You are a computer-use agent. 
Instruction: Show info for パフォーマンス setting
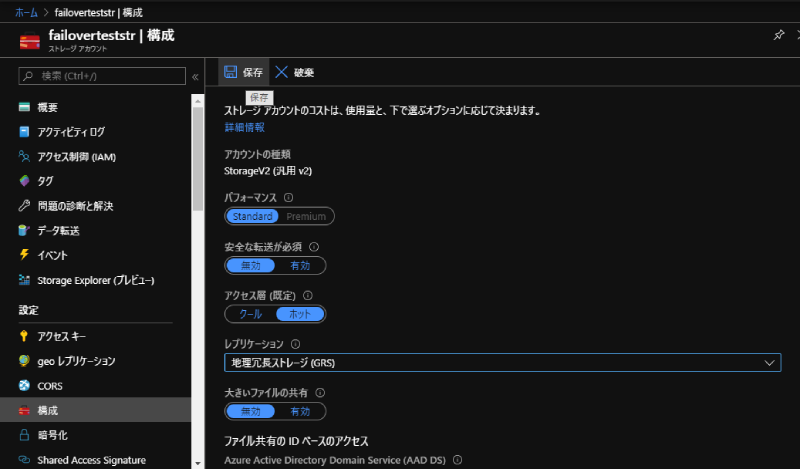click(x=288, y=198)
